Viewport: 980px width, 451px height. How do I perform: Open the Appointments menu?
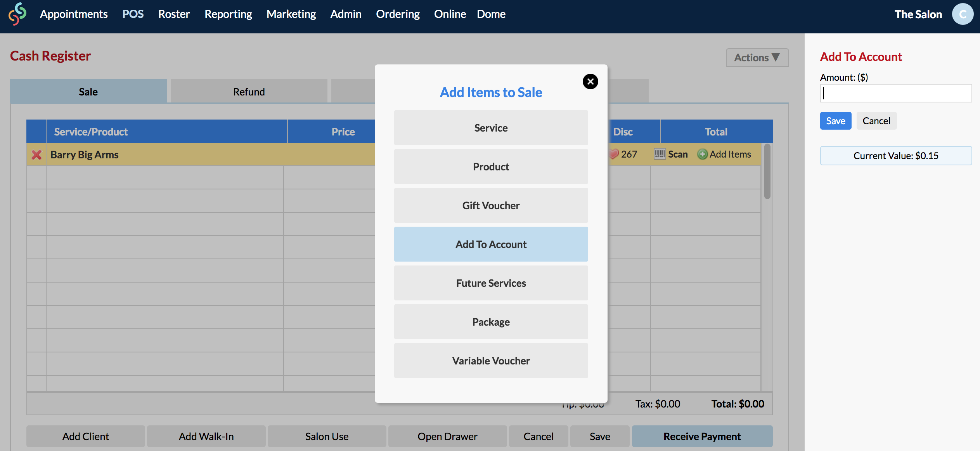[x=74, y=14]
